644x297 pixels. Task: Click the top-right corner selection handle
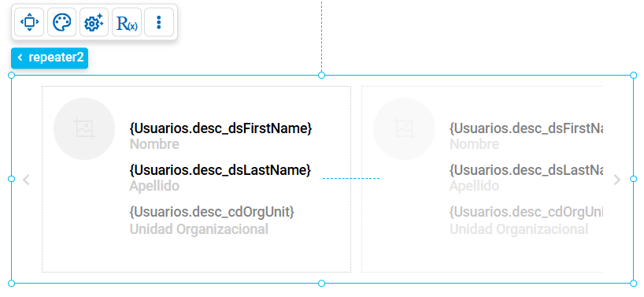(x=633, y=75)
